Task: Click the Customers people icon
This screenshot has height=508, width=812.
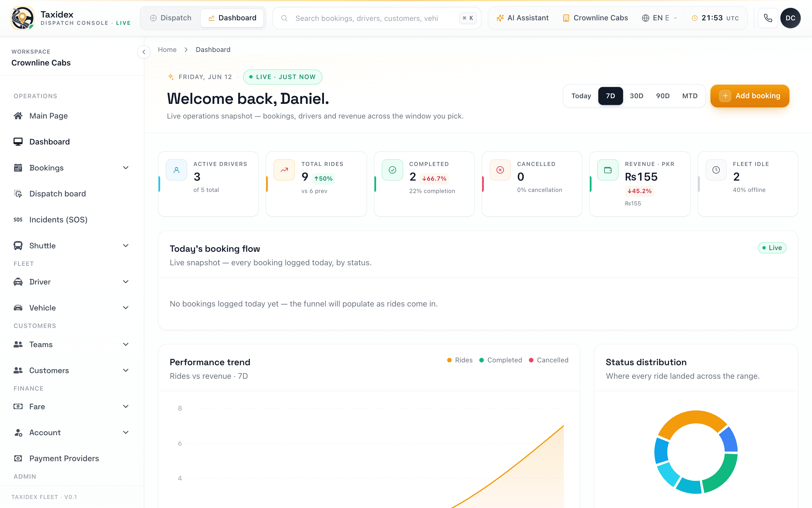Action: pos(18,370)
